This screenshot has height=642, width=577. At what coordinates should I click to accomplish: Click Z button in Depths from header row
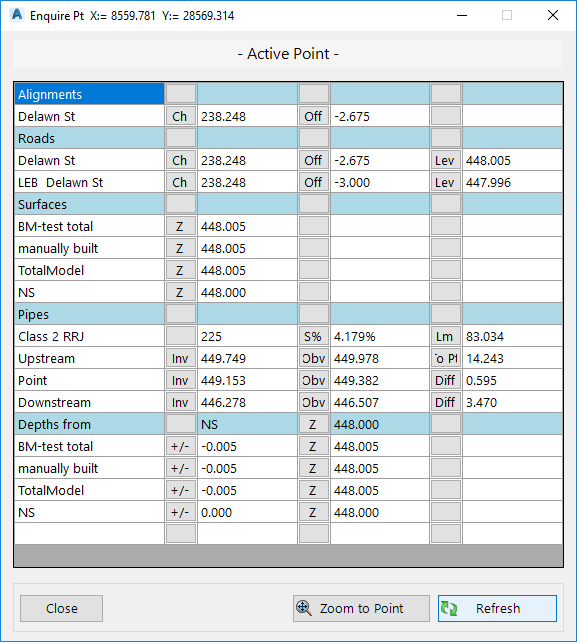coord(313,425)
